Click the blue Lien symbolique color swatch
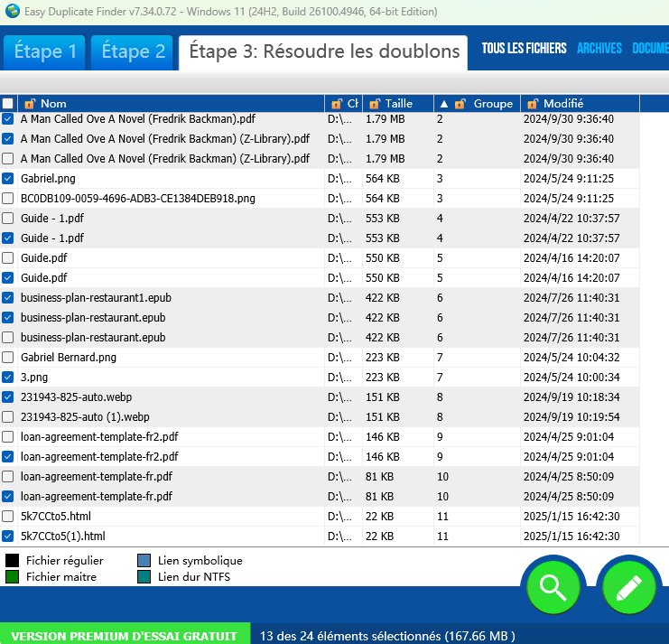669x644 pixels. (144, 560)
